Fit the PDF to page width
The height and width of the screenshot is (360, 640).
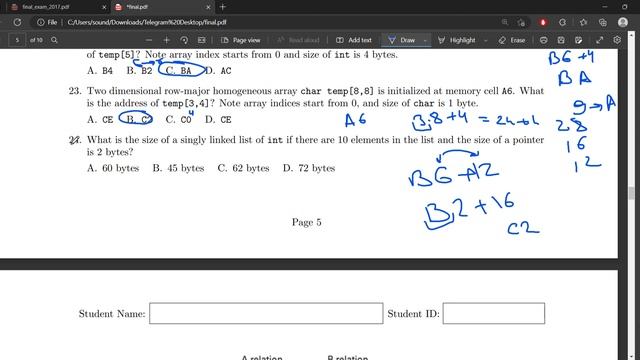click(201, 40)
